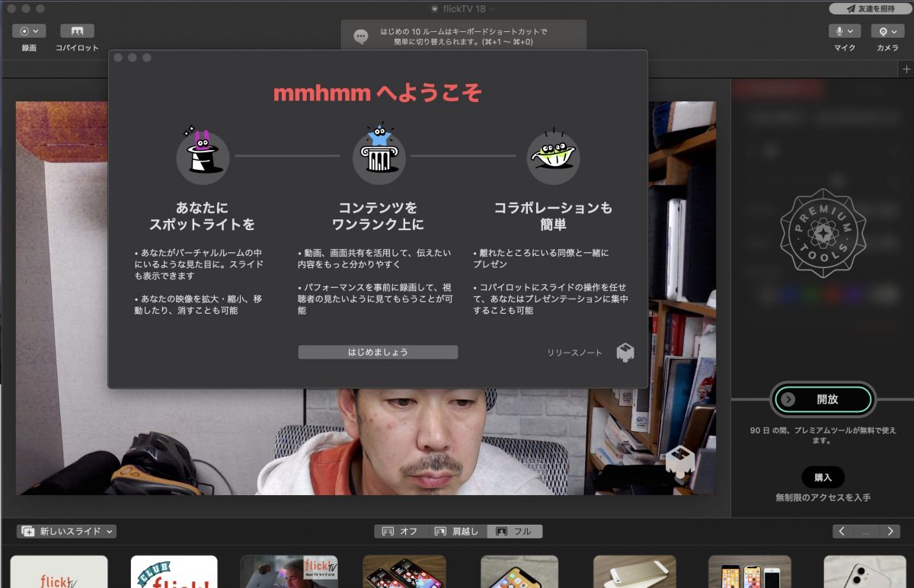Add a new room with plus button

[x=906, y=69]
